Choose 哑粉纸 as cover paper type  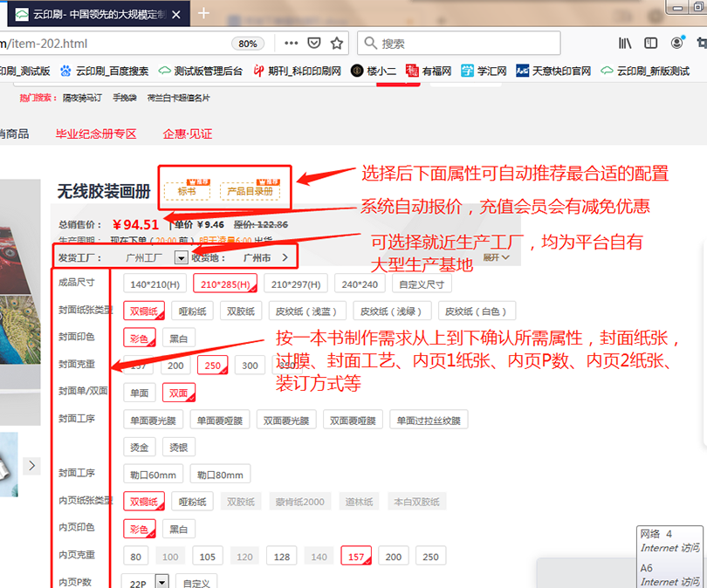click(191, 311)
